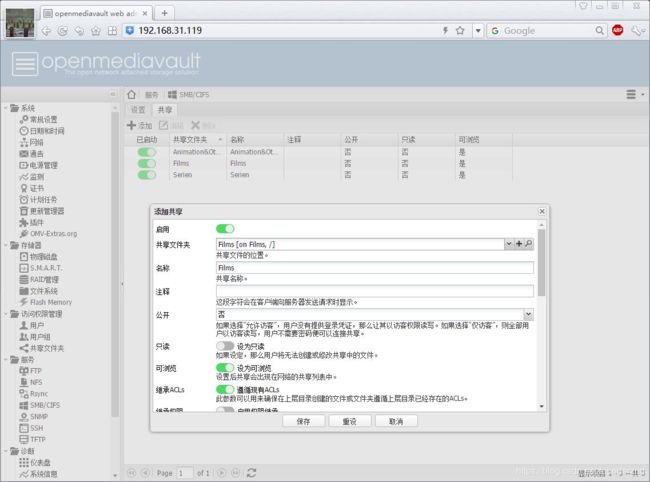Toggle the 启用 enable switch in dialog
The height and width of the screenshot is (482, 650).
225,229
